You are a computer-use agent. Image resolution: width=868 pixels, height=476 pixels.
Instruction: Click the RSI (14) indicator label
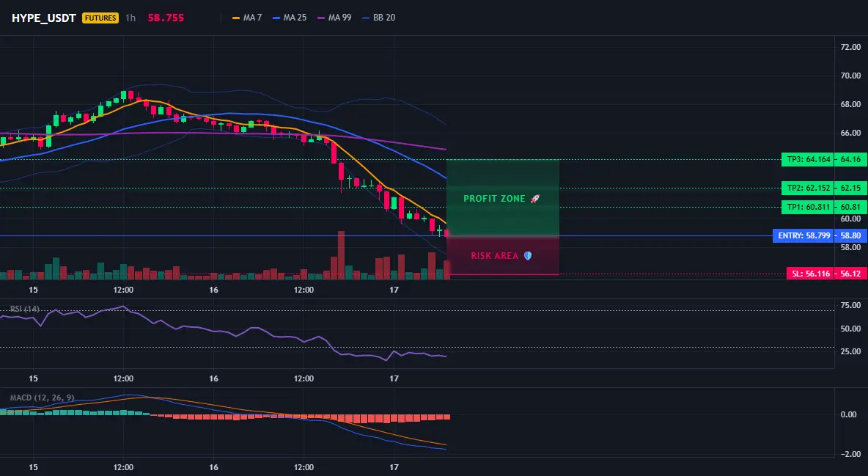point(25,309)
